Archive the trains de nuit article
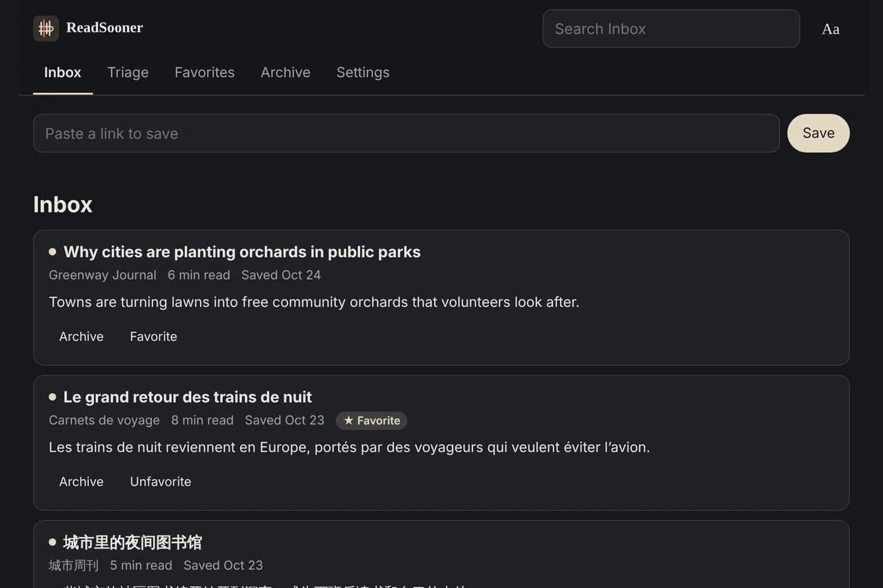 point(81,482)
